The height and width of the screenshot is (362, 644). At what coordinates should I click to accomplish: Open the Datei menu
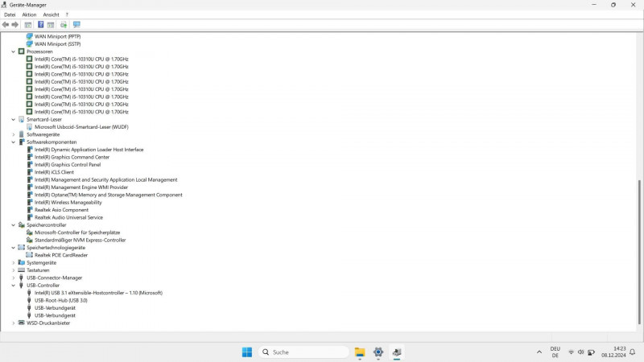[x=10, y=14]
